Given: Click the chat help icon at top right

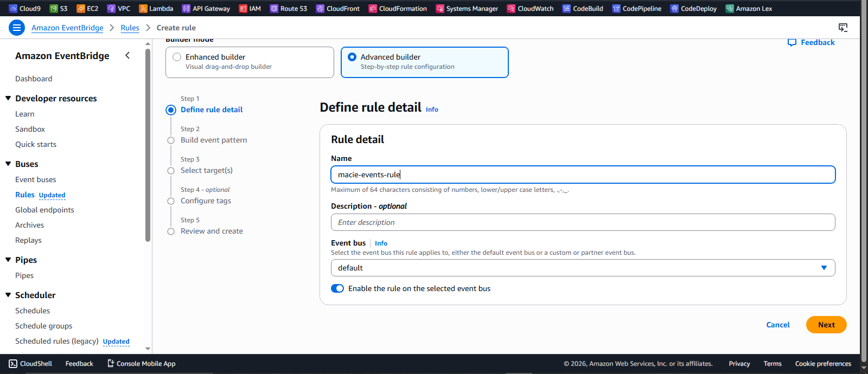Looking at the screenshot, I should tap(843, 27).
